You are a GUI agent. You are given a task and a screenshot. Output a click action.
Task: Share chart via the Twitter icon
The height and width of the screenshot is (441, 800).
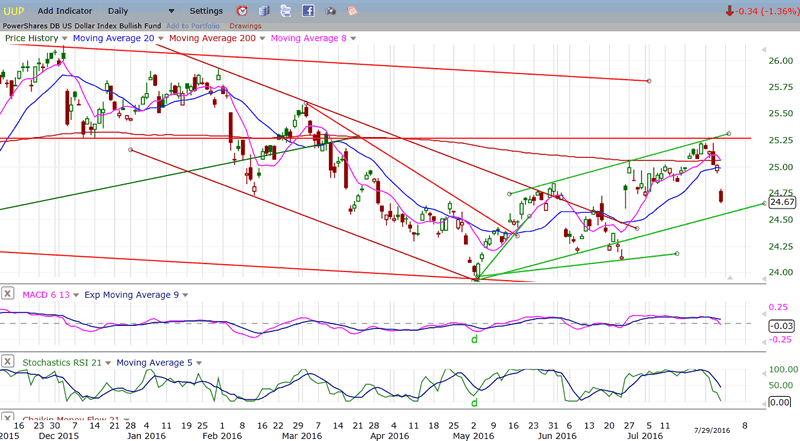point(284,10)
